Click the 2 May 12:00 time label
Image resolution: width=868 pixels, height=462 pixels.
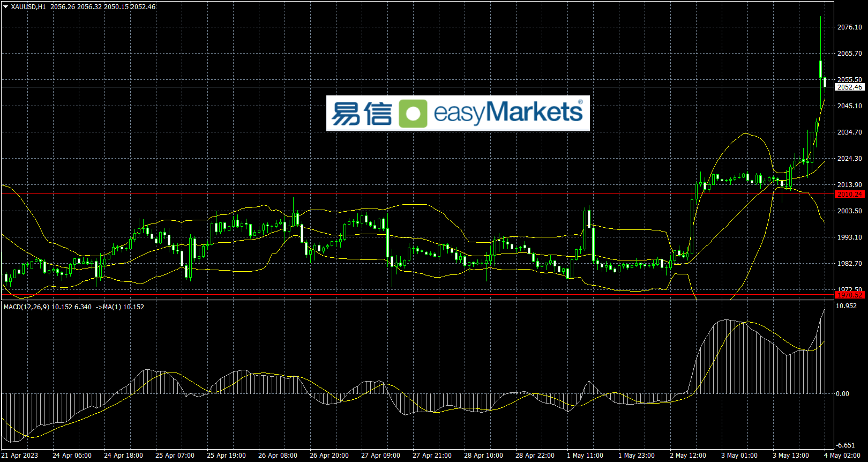click(688, 456)
